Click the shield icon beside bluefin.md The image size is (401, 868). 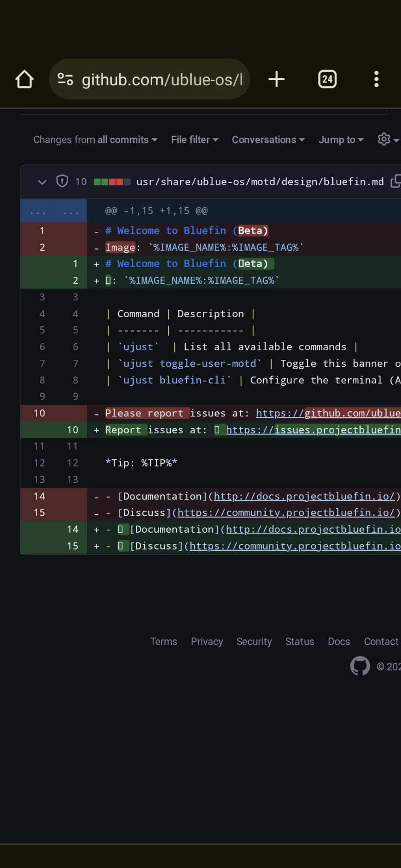[62, 181]
